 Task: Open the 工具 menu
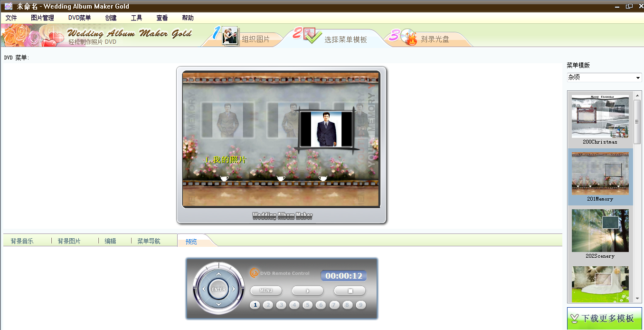pos(136,18)
